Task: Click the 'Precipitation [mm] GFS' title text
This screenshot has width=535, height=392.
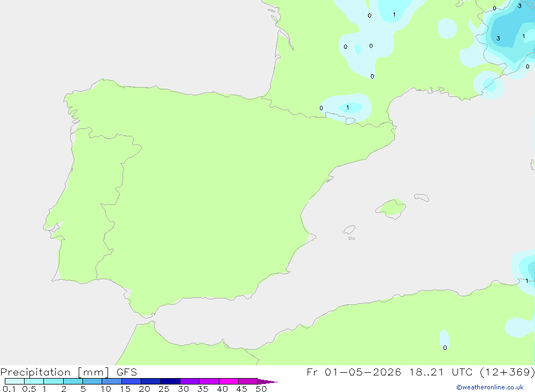Action: 68,372
